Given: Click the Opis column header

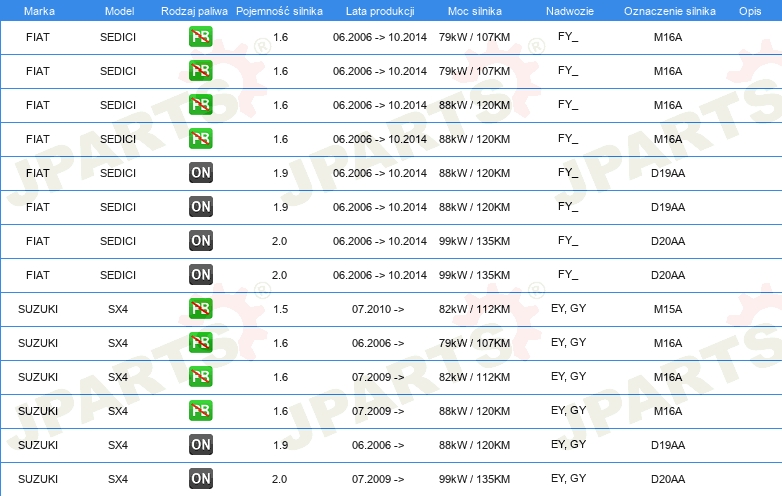Looking at the screenshot, I should click(x=750, y=11).
